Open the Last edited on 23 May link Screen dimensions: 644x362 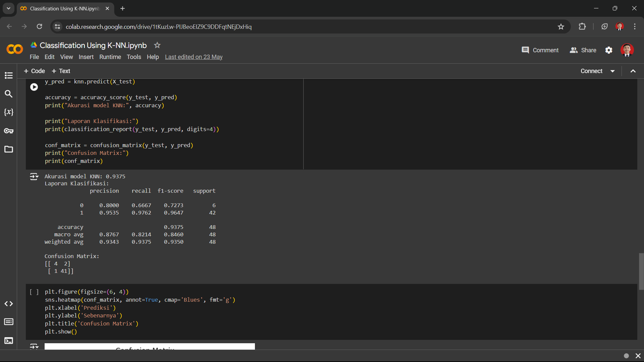point(194,57)
